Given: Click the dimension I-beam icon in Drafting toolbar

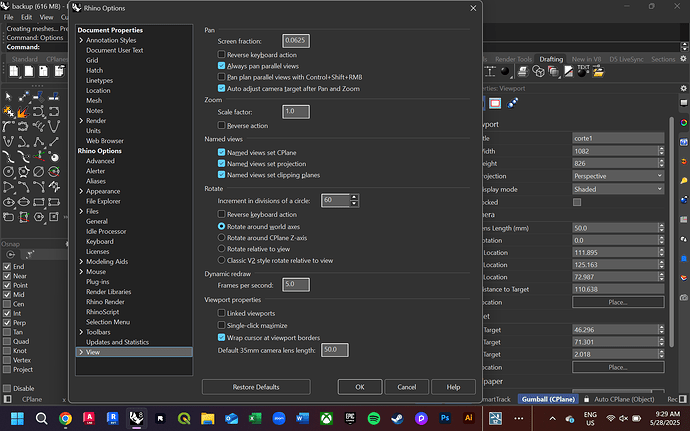Looking at the screenshot, I should point(490,71).
